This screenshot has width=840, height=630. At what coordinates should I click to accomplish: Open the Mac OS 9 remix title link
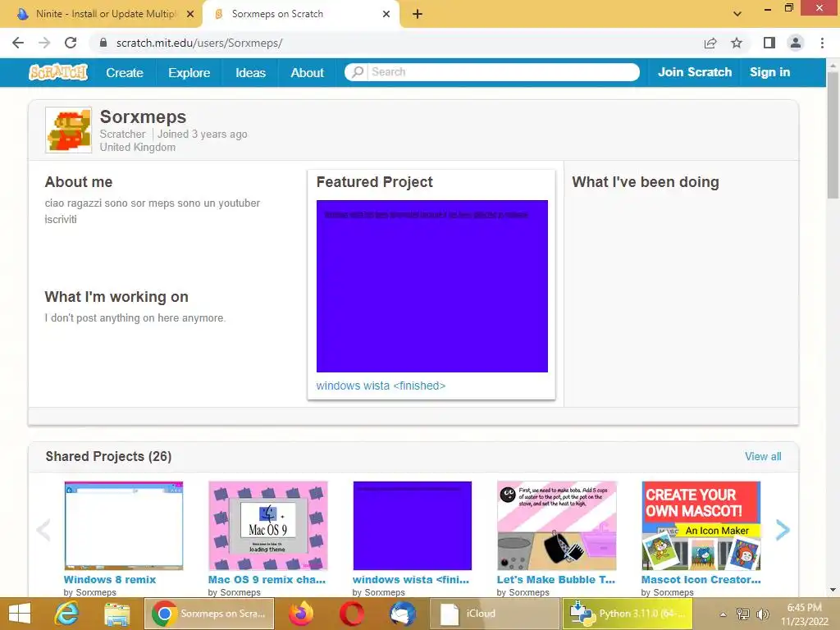[x=267, y=580]
